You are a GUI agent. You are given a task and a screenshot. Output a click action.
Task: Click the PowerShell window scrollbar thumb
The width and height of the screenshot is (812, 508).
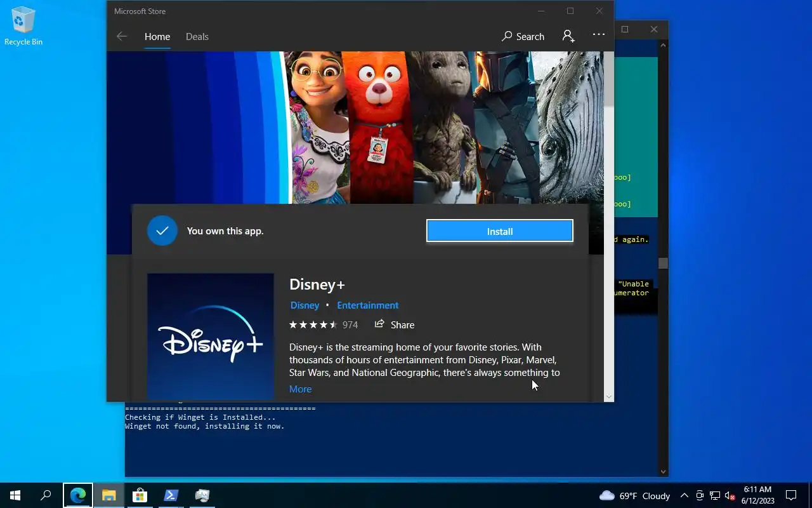click(663, 263)
